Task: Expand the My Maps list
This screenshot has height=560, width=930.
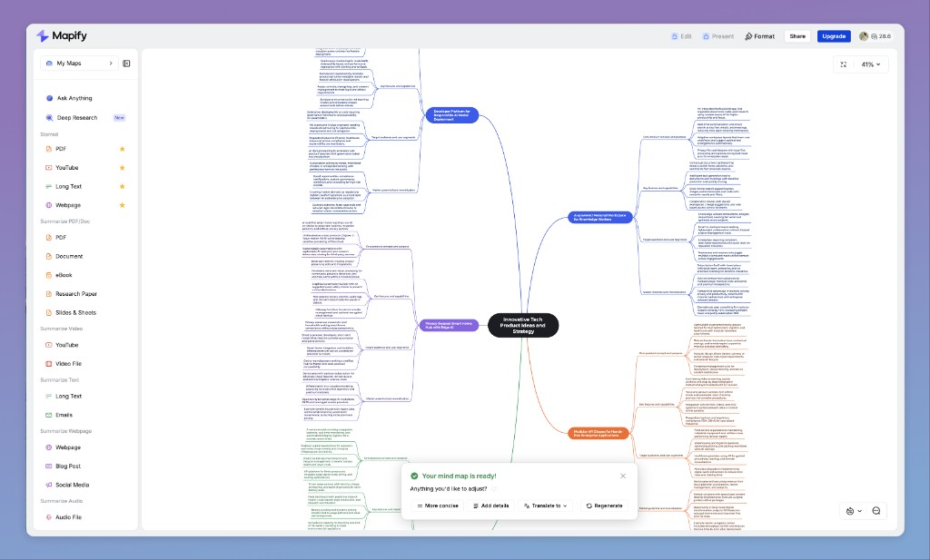Action: pos(109,63)
